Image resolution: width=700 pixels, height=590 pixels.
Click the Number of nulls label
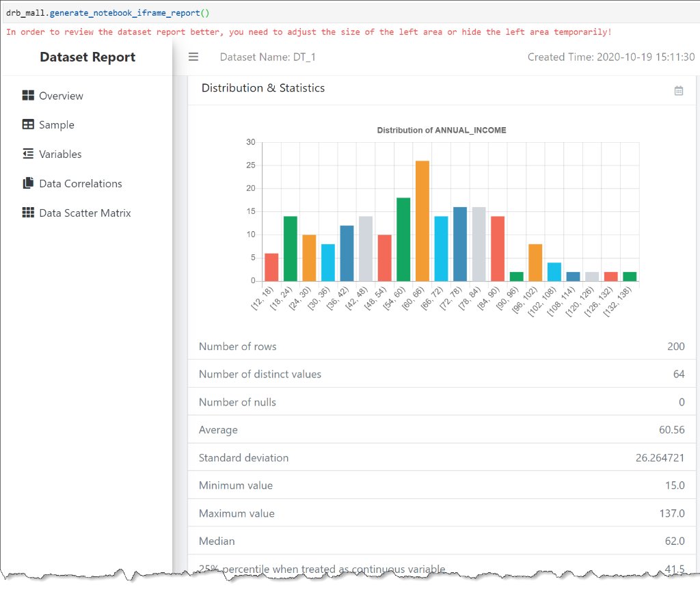coord(237,403)
